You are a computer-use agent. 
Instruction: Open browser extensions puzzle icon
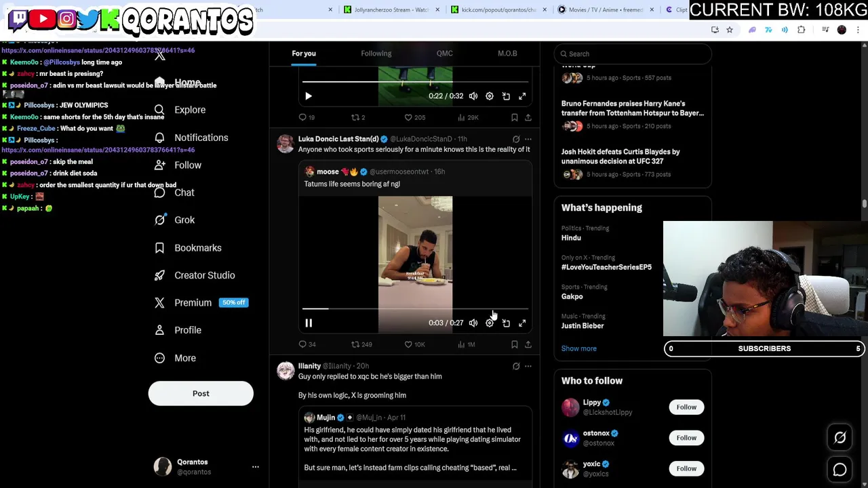[x=801, y=30]
